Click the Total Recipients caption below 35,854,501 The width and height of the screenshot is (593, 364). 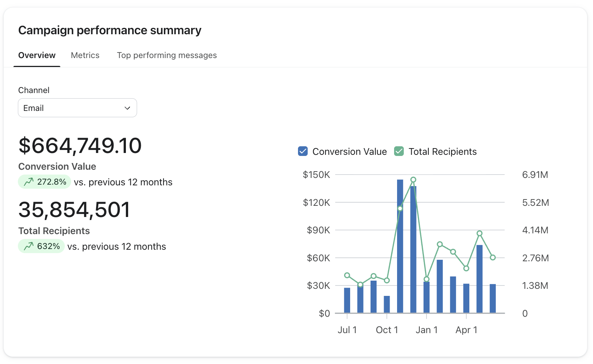[54, 231]
